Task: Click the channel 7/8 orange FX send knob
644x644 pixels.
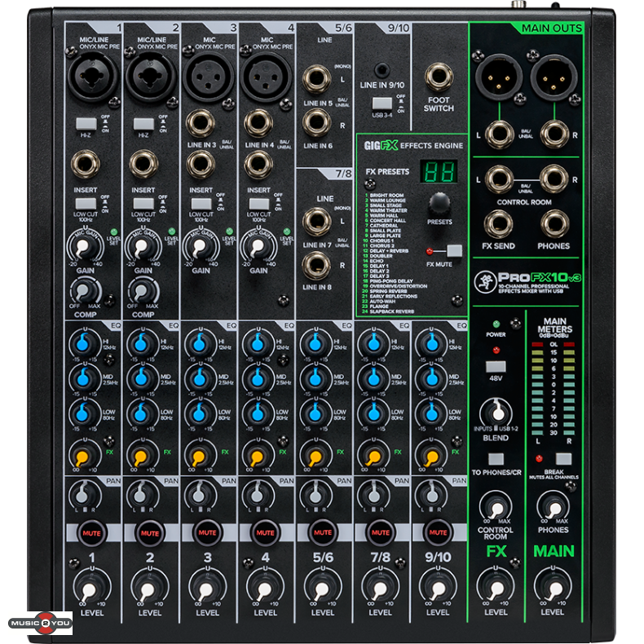Action: 373,455
